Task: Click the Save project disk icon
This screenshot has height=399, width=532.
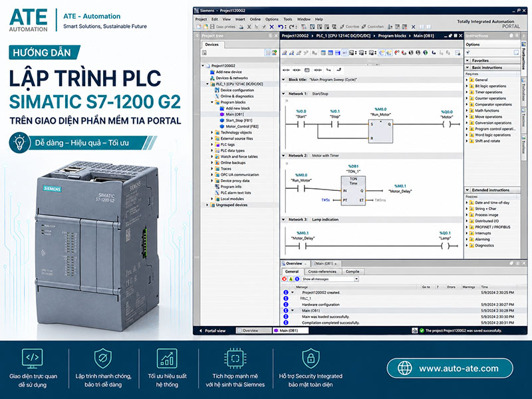Action: [212, 27]
